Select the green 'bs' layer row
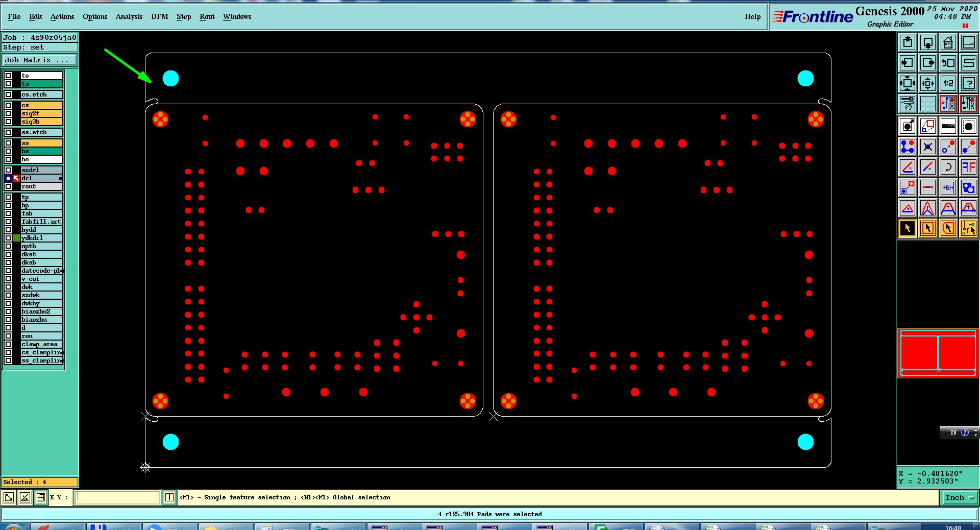 [x=41, y=151]
